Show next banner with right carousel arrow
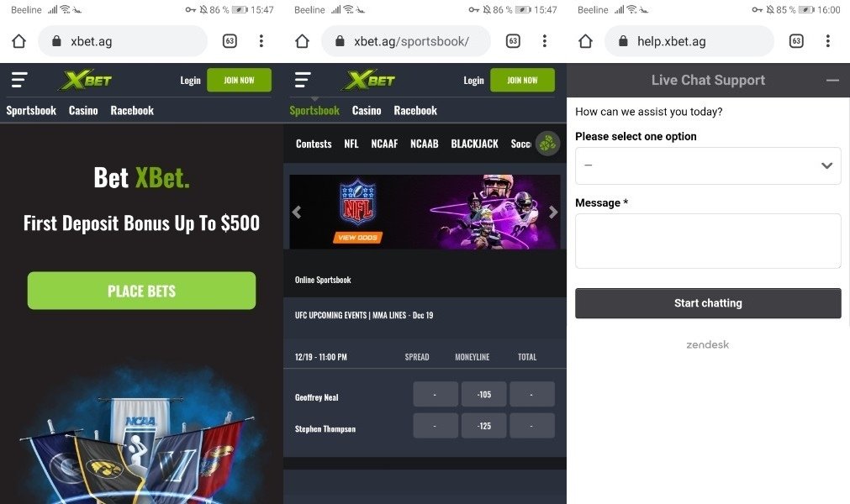This screenshot has height=504, width=850. (x=553, y=213)
